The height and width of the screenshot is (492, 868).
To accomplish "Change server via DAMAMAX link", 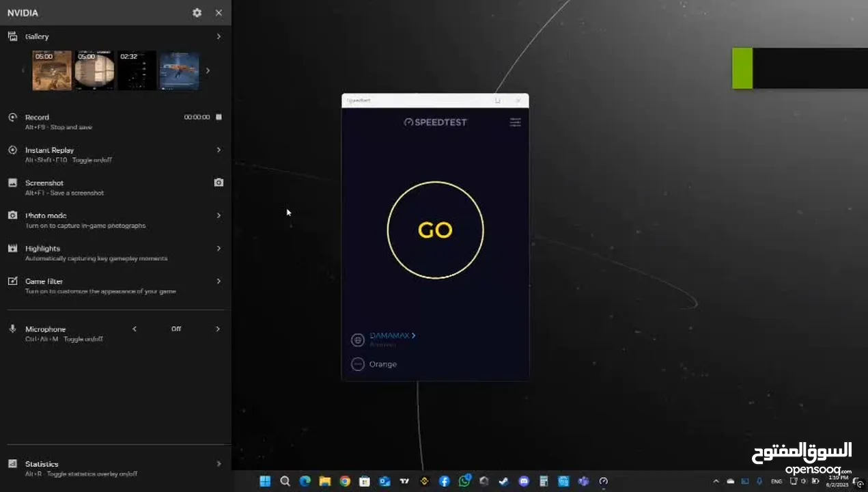I will point(392,336).
